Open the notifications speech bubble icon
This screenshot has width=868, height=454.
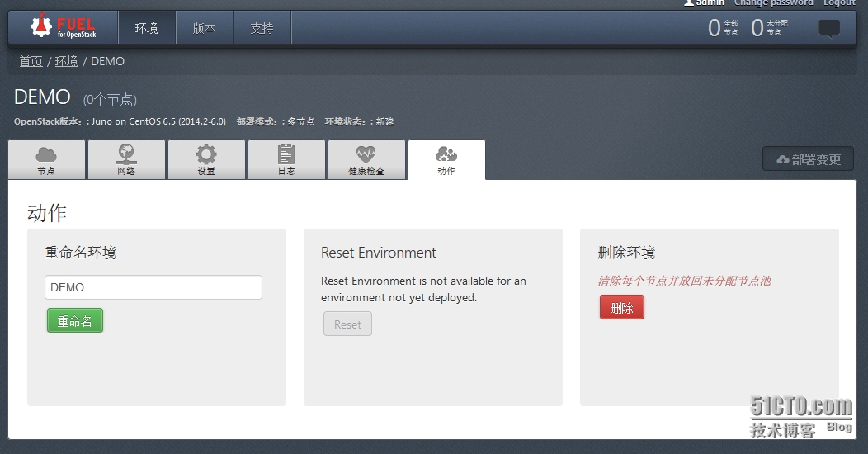pyautogui.click(x=828, y=28)
